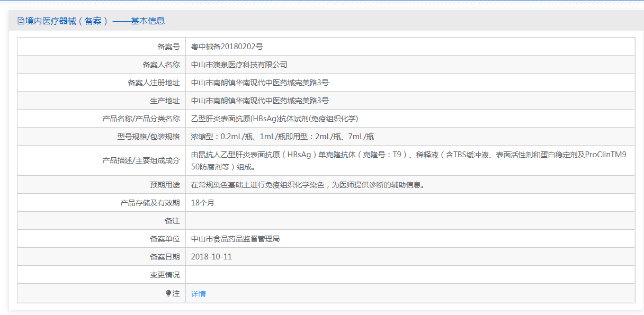The width and height of the screenshot is (644, 315).
Task: Select the production address value in 生产地址 row
Action: (x=260, y=101)
